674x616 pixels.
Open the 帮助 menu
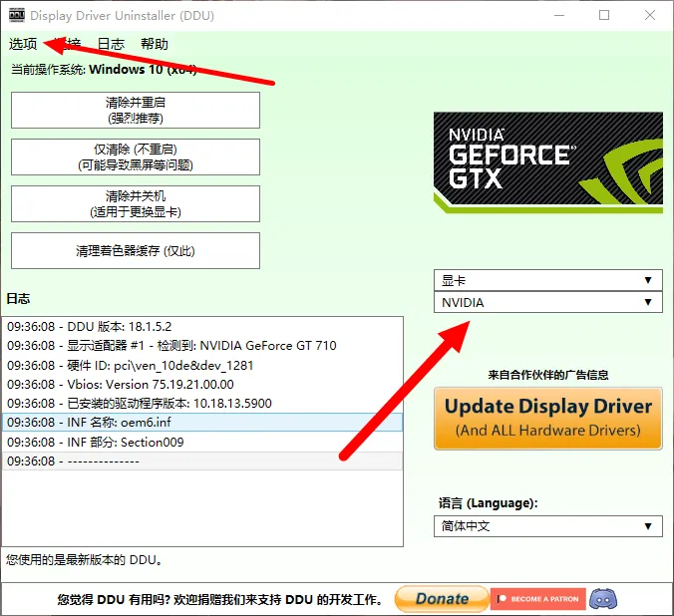(154, 44)
